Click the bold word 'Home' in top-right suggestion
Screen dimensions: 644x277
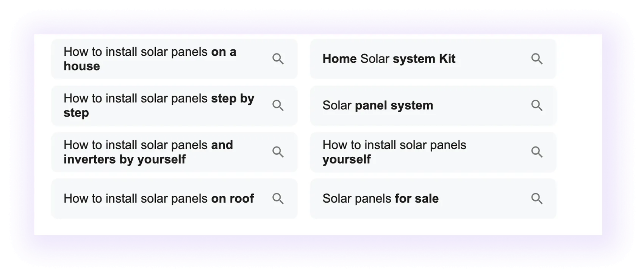point(340,59)
